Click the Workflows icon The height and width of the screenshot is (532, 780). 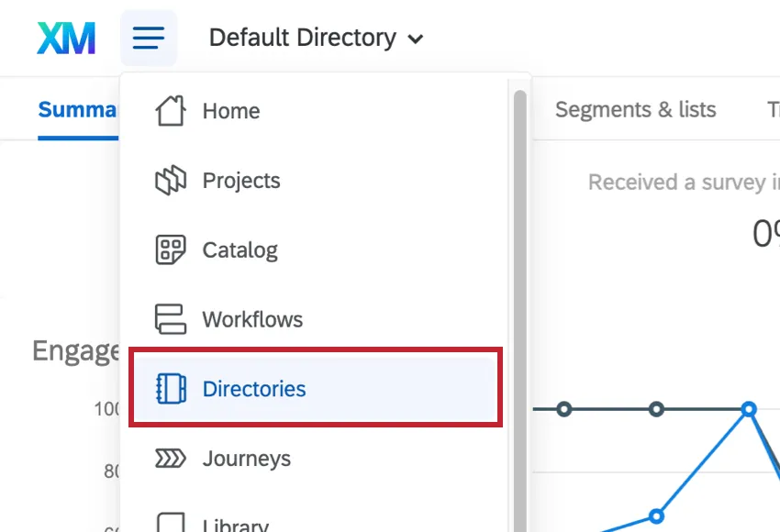(171, 319)
